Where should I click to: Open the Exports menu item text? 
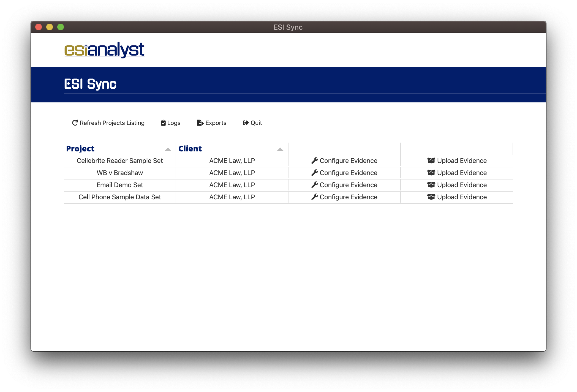(216, 123)
